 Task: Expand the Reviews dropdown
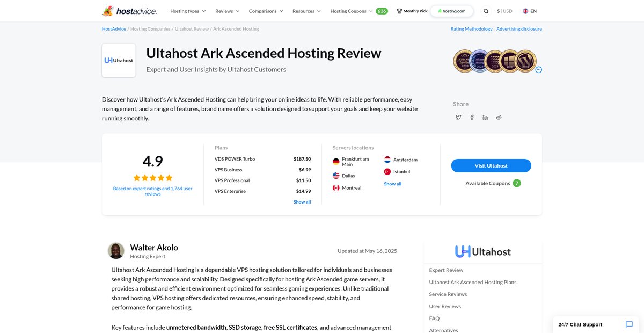[x=228, y=11]
